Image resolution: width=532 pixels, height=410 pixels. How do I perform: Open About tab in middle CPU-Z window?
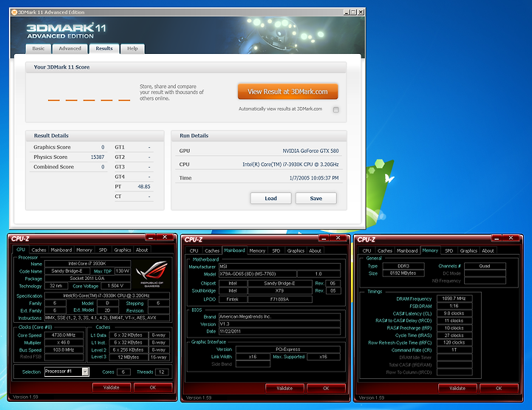pyautogui.click(x=315, y=250)
